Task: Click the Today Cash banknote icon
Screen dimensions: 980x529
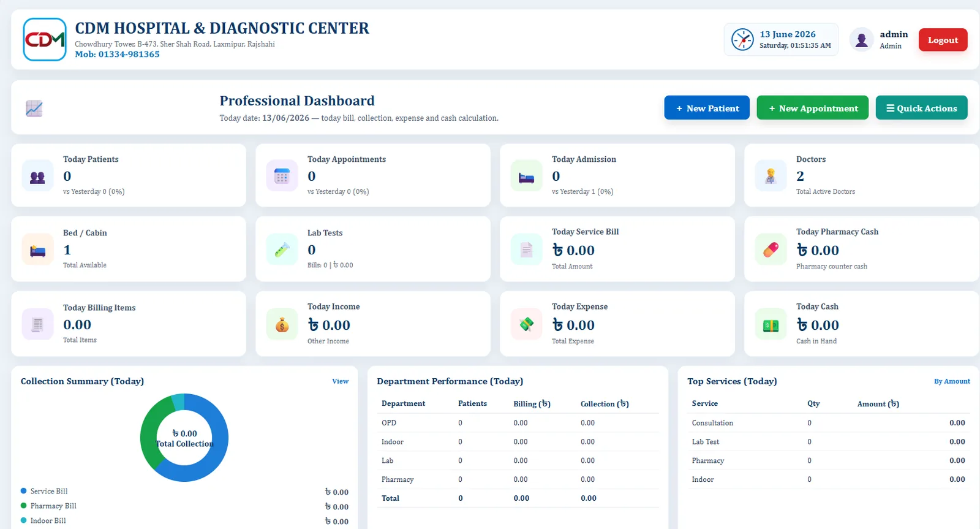Action: coord(771,324)
